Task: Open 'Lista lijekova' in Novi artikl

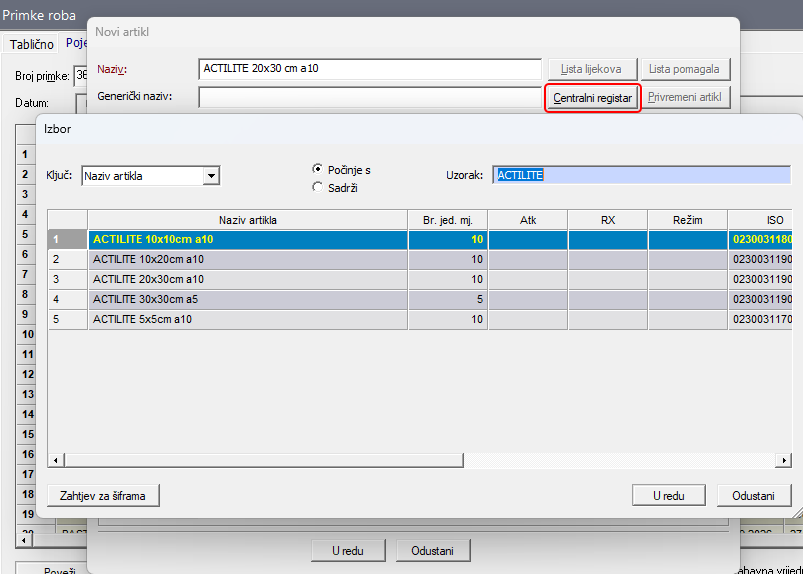Action: point(593,69)
